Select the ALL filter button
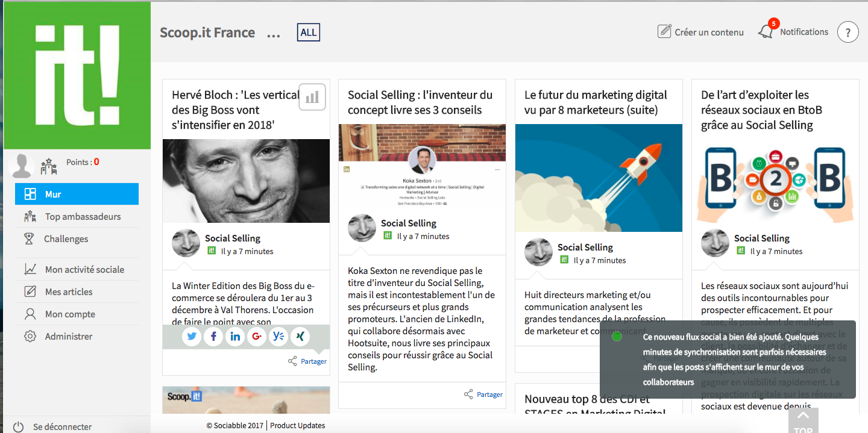 pos(309,33)
